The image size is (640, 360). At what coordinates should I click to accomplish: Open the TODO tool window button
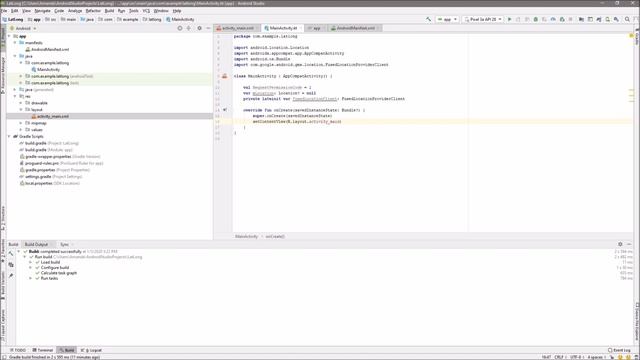18,350
